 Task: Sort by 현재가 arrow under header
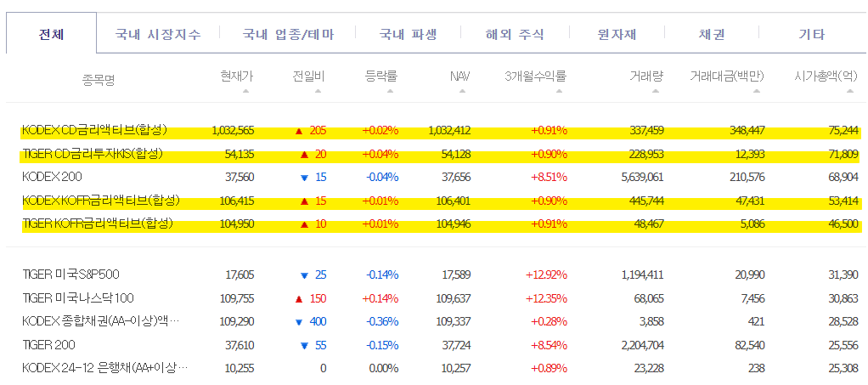245,91
